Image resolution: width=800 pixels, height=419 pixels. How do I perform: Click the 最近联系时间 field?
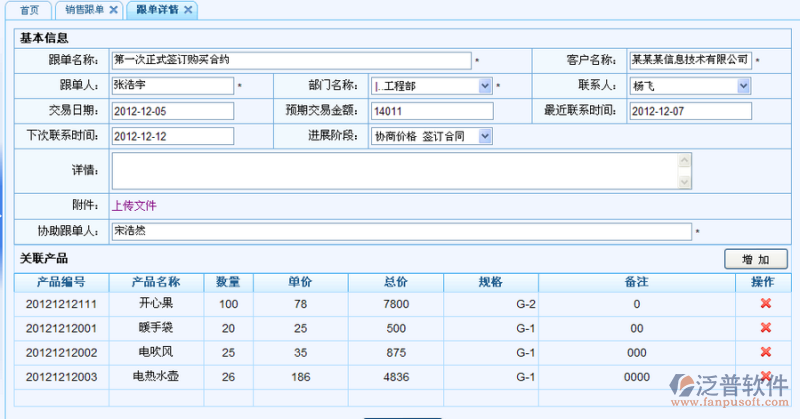point(690,111)
